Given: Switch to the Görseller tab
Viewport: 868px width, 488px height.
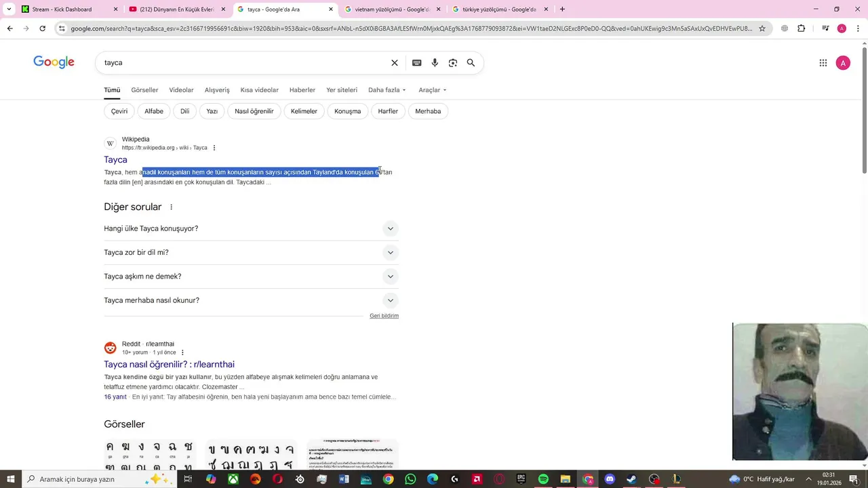Looking at the screenshot, I should (x=144, y=90).
